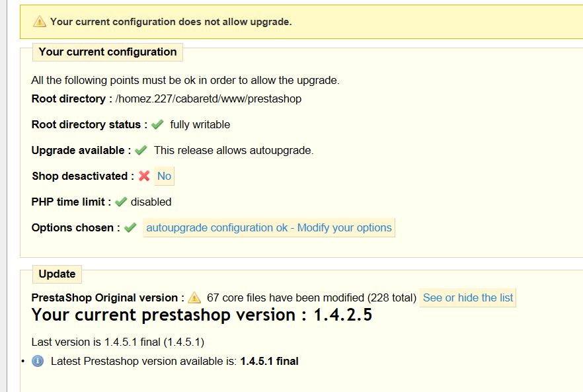The height and width of the screenshot is (392, 583).
Task: Select the 'Update' section heading
Action: pyautogui.click(x=57, y=274)
